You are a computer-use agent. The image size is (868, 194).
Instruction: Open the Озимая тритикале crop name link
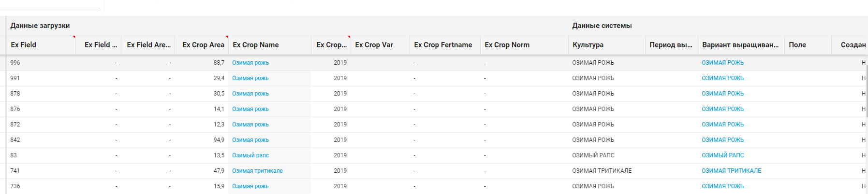257,171
